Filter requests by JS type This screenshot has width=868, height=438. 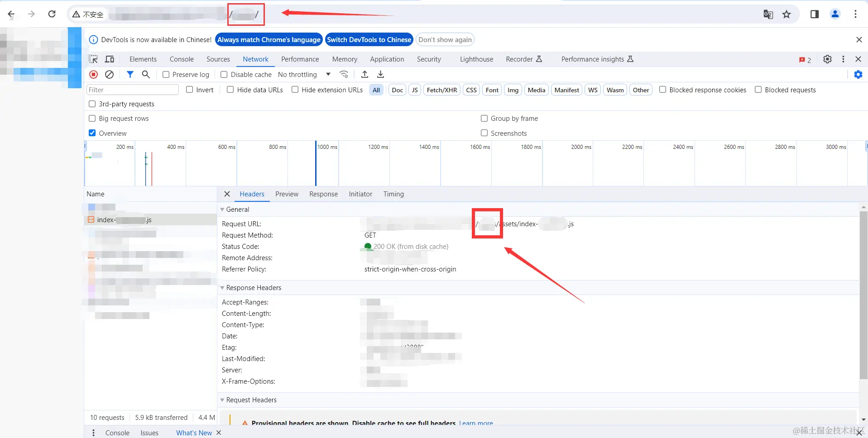[x=415, y=90]
